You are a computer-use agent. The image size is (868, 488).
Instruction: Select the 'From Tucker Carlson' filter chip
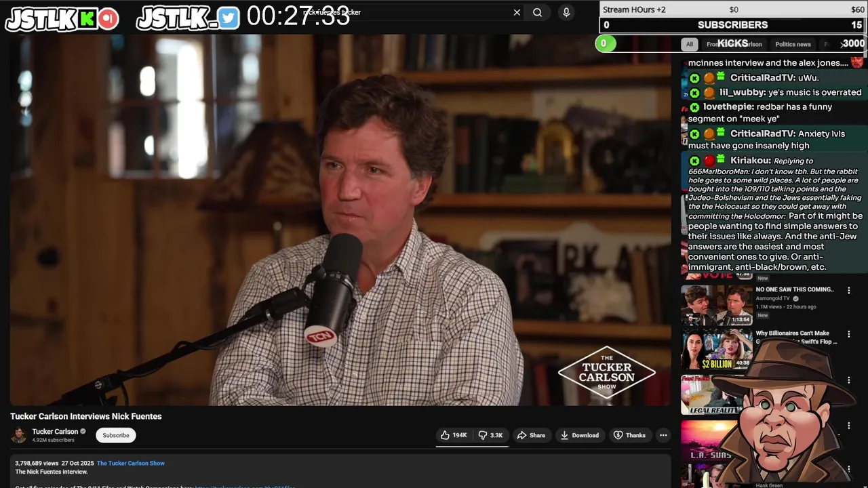coord(734,44)
